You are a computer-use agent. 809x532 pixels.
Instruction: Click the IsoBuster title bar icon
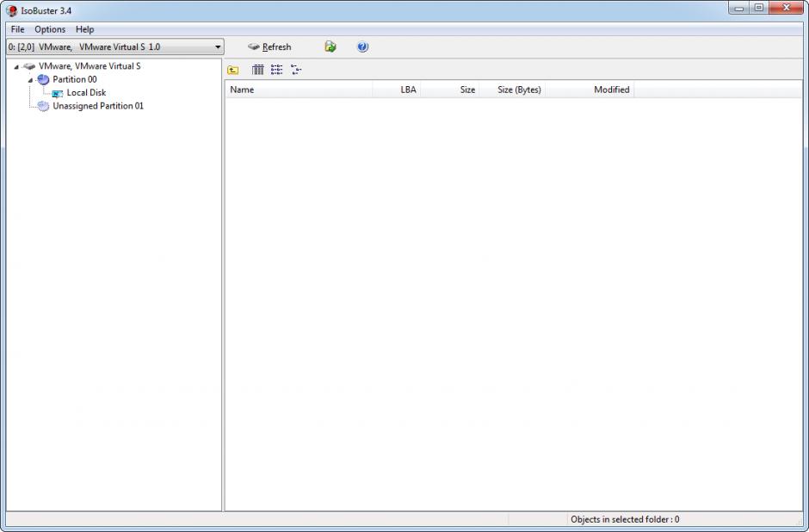[11, 10]
